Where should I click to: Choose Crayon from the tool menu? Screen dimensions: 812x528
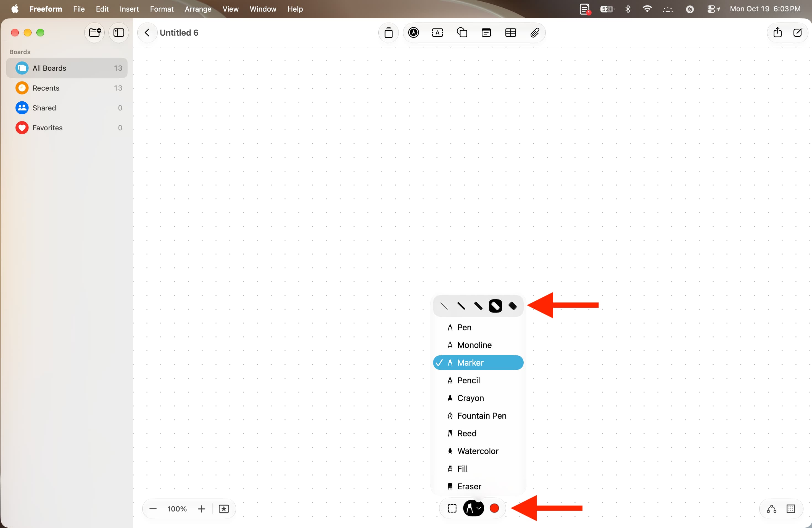(478, 398)
